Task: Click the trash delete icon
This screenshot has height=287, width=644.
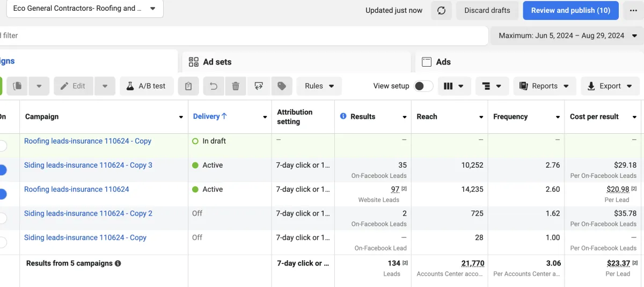Action: (236, 86)
